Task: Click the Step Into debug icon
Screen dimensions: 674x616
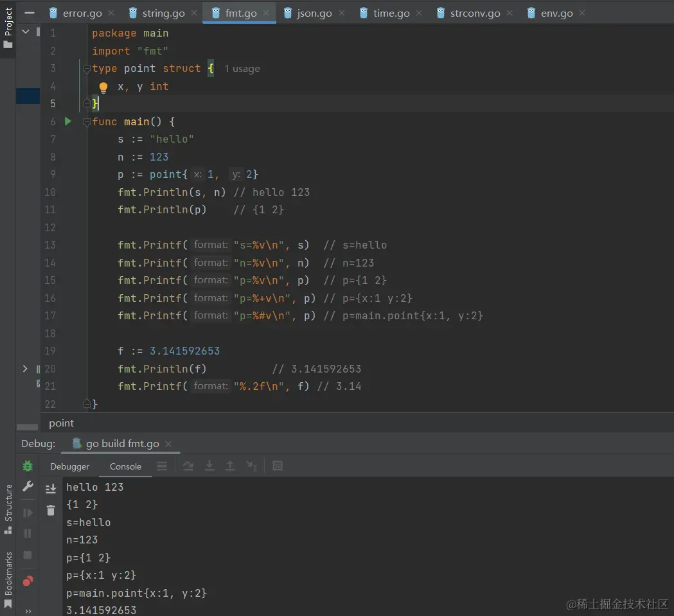Action: 209,466
